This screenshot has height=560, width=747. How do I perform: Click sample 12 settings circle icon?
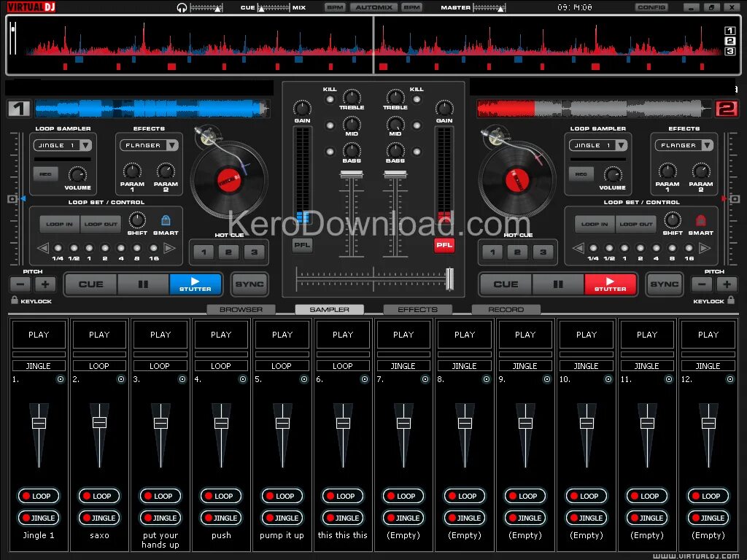click(729, 379)
